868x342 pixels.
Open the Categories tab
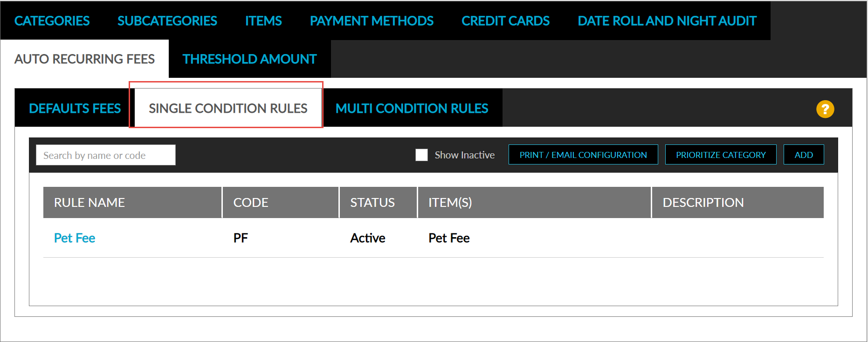coord(52,21)
